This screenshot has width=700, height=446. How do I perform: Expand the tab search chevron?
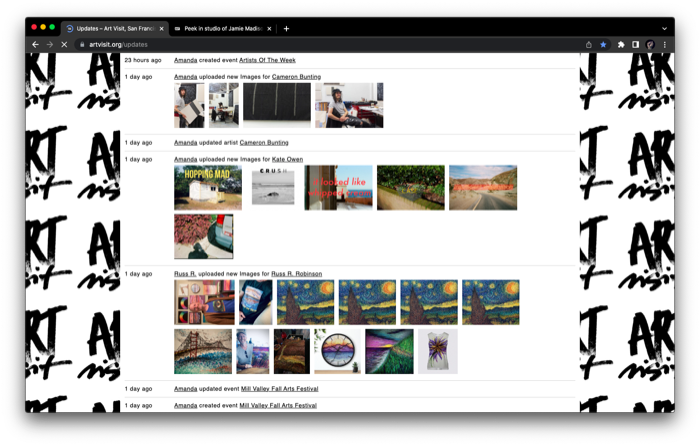pyautogui.click(x=664, y=29)
